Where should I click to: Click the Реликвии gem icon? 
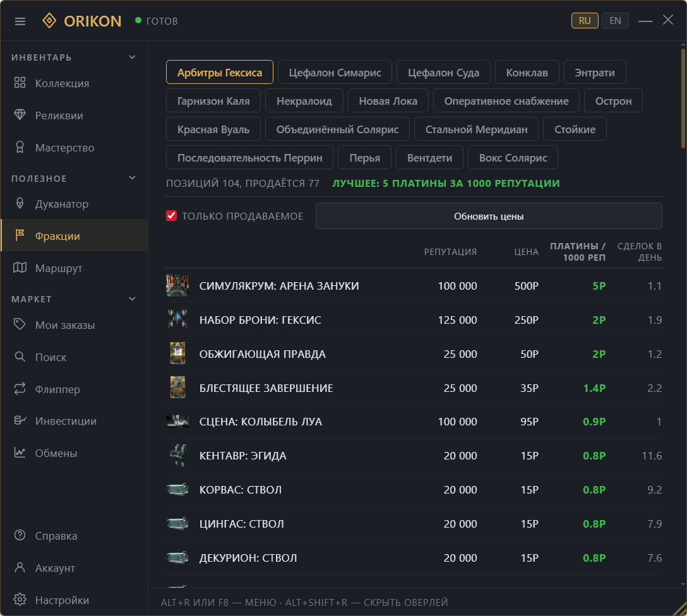point(20,115)
